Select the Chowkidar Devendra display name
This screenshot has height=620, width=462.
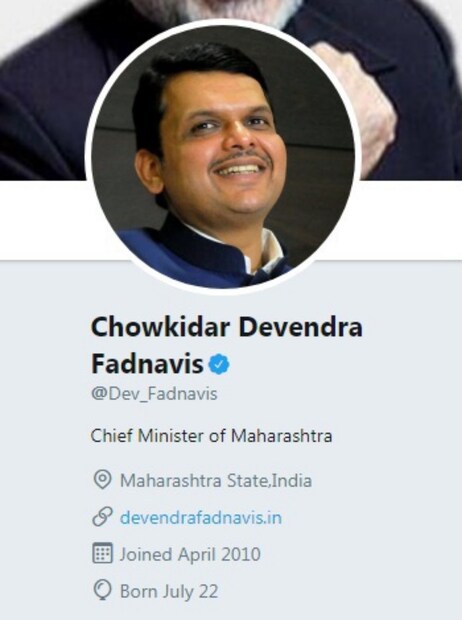coord(227,327)
